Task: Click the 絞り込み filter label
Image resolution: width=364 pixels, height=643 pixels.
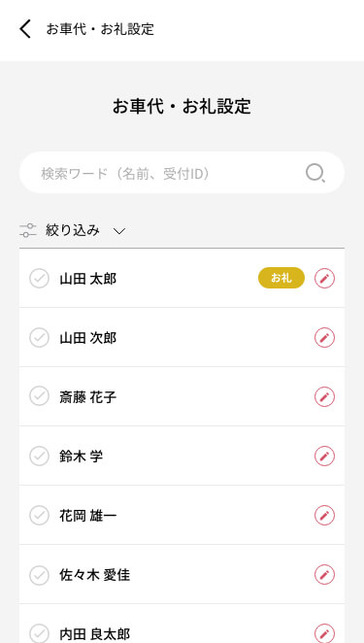Action: pyautogui.click(x=73, y=230)
